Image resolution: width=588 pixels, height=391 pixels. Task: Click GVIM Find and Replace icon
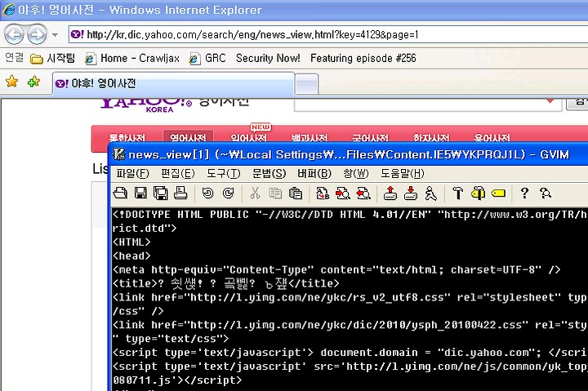pos(323,193)
